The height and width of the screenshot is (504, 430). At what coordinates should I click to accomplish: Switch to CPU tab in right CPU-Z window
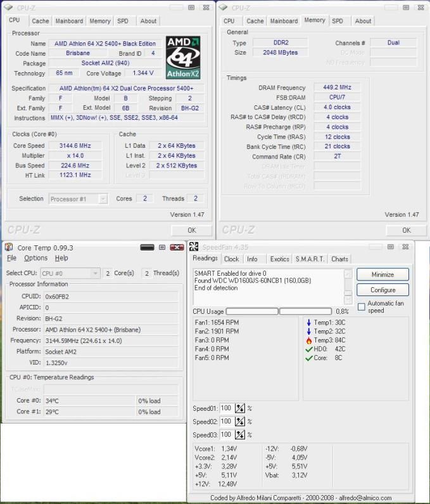click(229, 21)
